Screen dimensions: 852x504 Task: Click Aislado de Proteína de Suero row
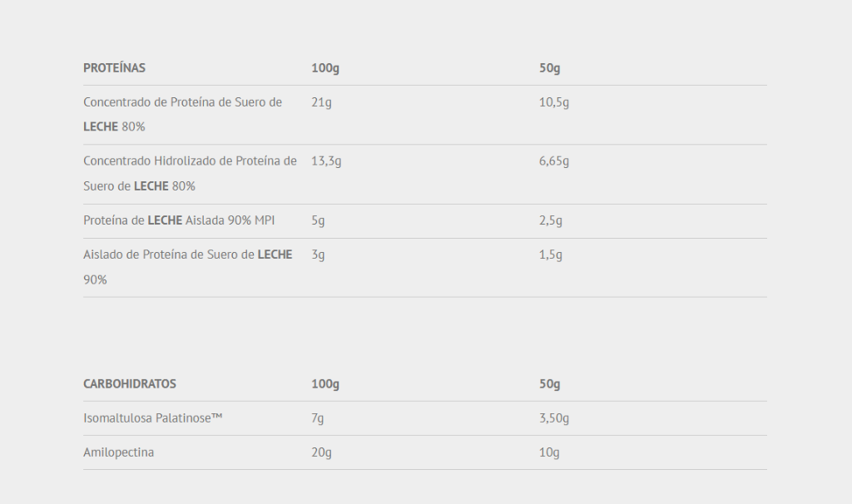click(x=425, y=267)
